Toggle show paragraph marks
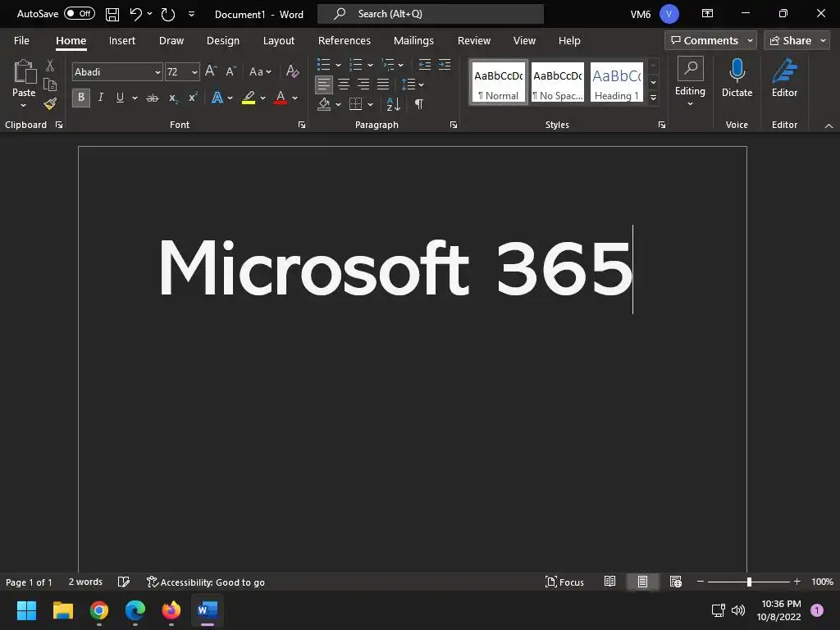840x630 pixels. click(419, 104)
